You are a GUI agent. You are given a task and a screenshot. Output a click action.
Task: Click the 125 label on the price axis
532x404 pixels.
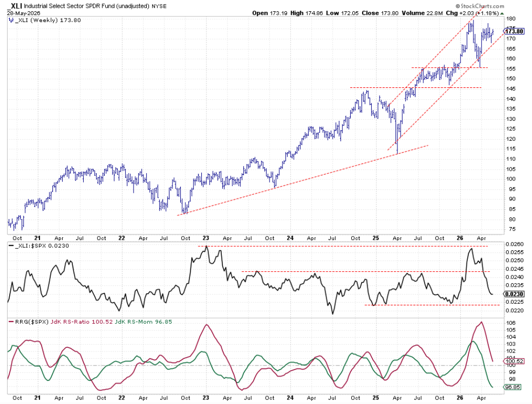pos(510,129)
